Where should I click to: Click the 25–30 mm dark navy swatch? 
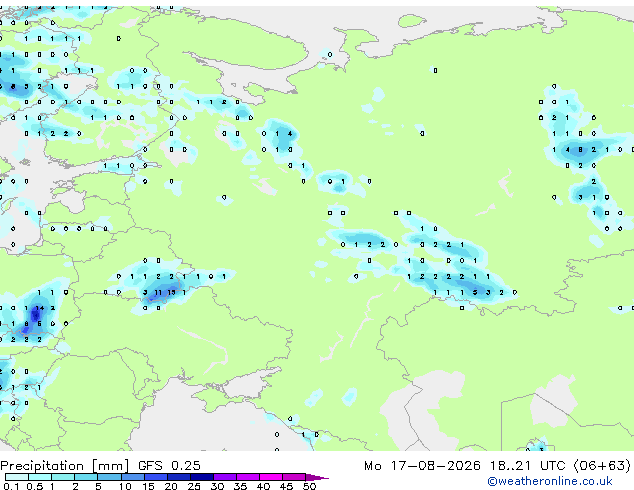pyautogui.click(x=201, y=477)
